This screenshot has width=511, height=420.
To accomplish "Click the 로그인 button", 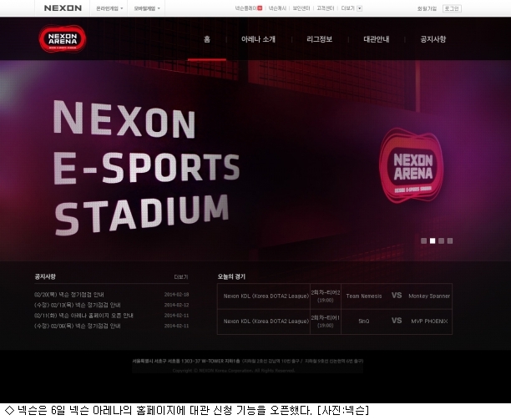I will click(x=452, y=9).
